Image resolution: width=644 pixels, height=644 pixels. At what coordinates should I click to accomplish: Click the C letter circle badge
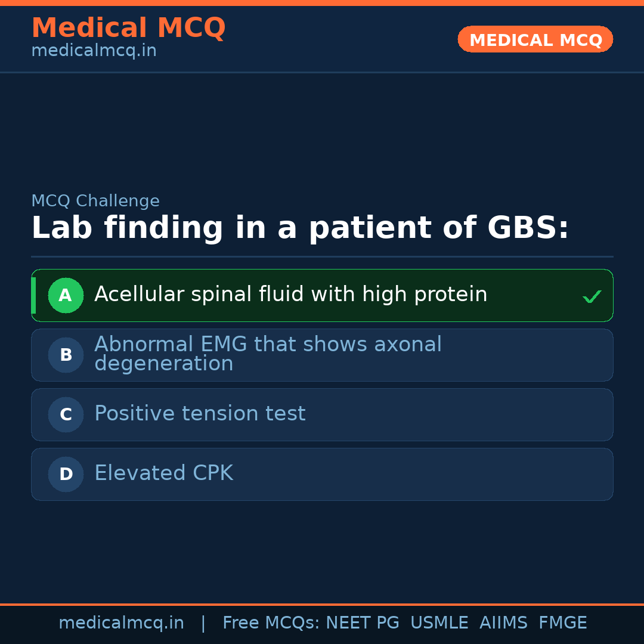click(66, 414)
